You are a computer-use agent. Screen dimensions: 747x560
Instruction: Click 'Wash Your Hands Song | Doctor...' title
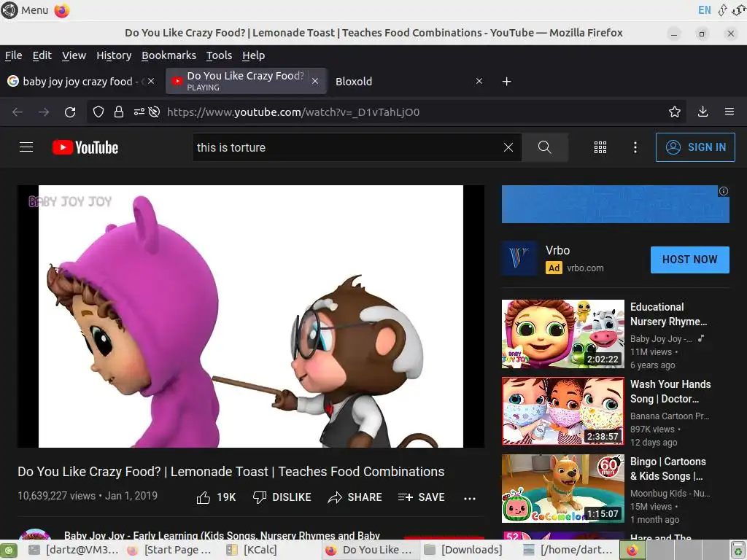point(670,392)
